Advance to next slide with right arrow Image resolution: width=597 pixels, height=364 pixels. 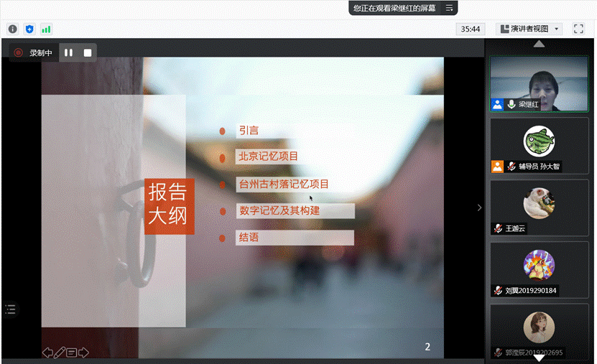click(83, 352)
